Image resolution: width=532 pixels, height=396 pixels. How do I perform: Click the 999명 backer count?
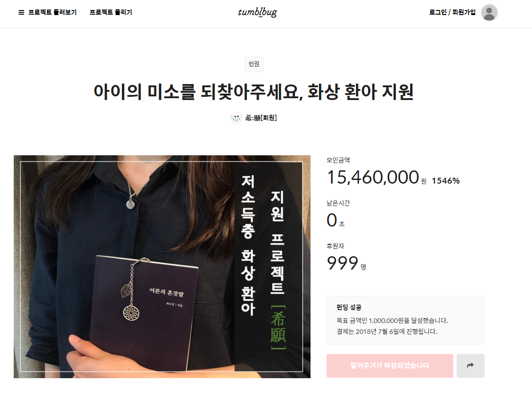pos(347,264)
